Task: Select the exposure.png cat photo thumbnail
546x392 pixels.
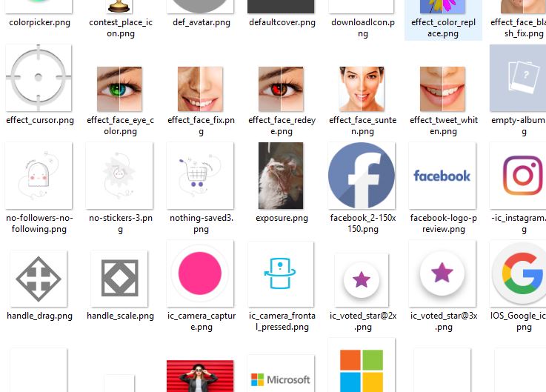Action: [x=281, y=176]
